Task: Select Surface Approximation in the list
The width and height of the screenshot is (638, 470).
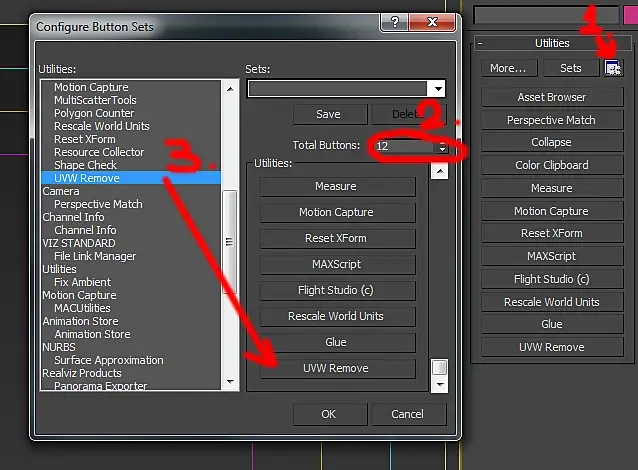Action: point(109,361)
